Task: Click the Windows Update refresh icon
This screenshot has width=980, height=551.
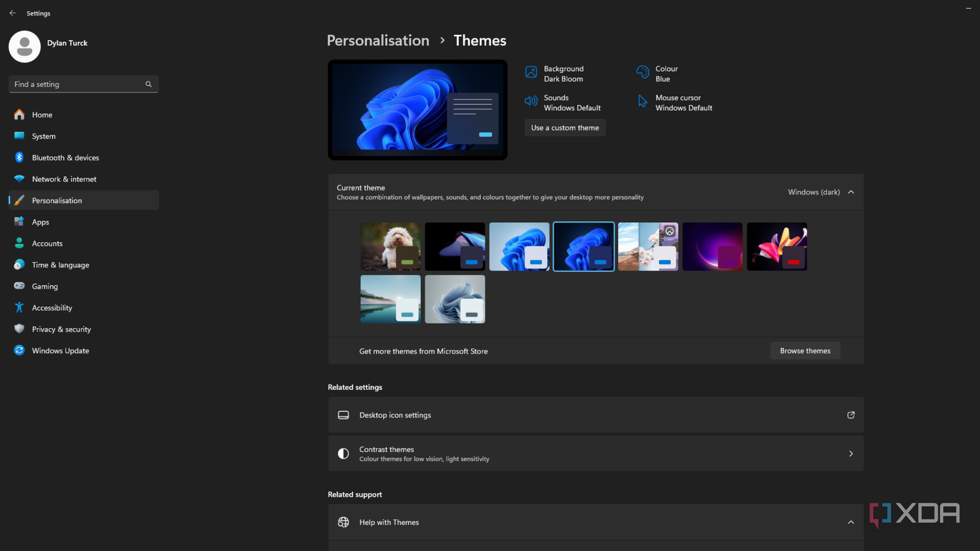Action: (x=20, y=350)
